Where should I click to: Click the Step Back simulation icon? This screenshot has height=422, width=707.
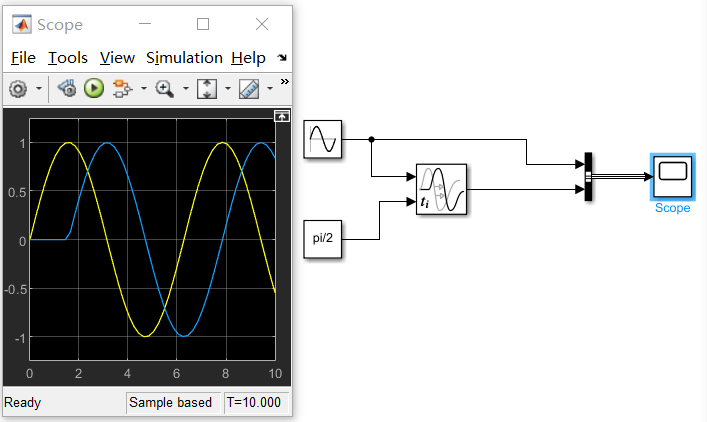(x=67, y=88)
